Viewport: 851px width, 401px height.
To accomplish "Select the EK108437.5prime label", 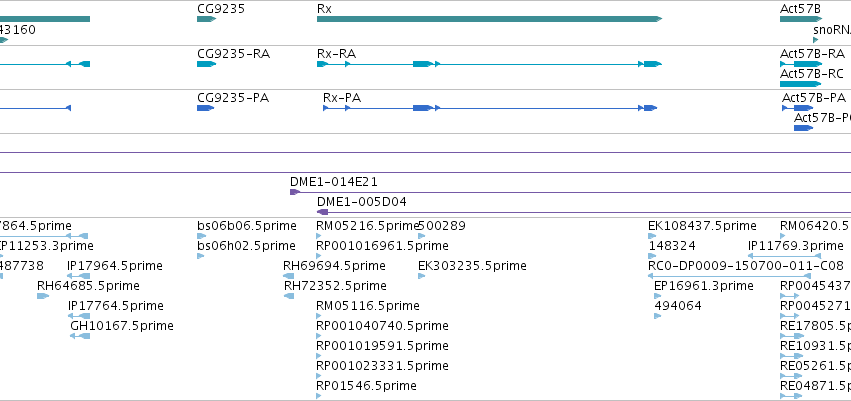I will coord(702,226).
